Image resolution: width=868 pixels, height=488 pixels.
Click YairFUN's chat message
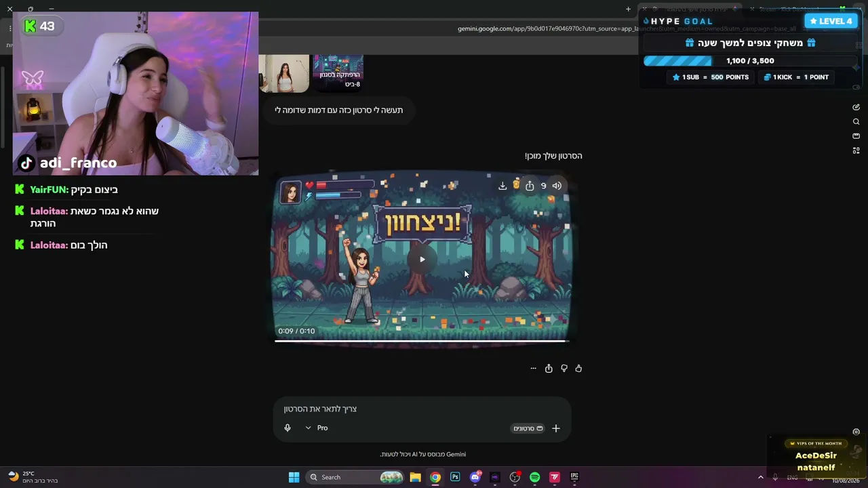click(x=67, y=190)
